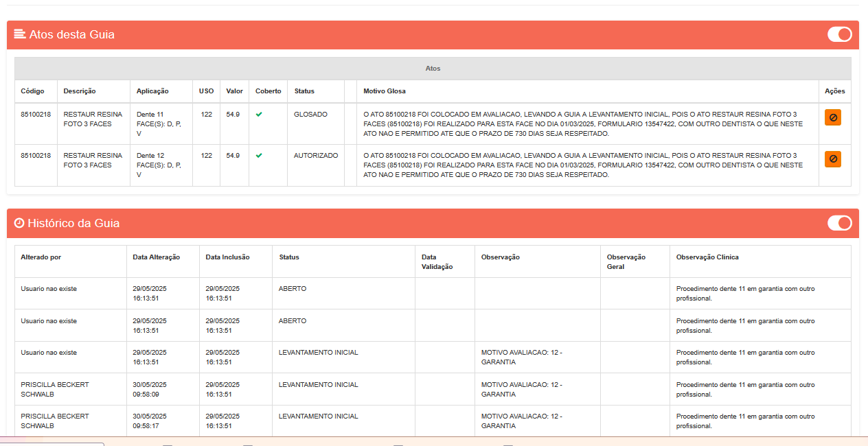
Task: Select the Data Alteração column header
Action: (156, 257)
